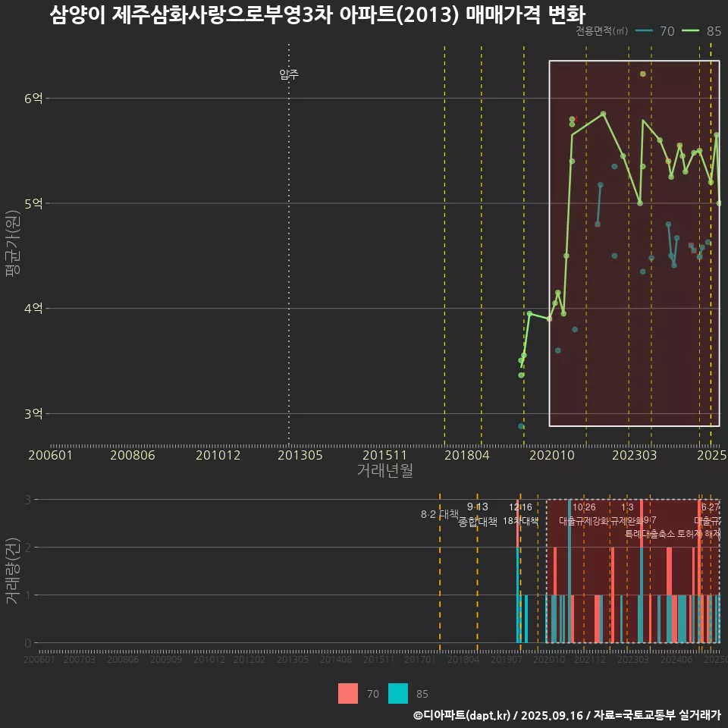
Task: Select the 10.26 대출규제강화 policy label
Action: [584, 514]
